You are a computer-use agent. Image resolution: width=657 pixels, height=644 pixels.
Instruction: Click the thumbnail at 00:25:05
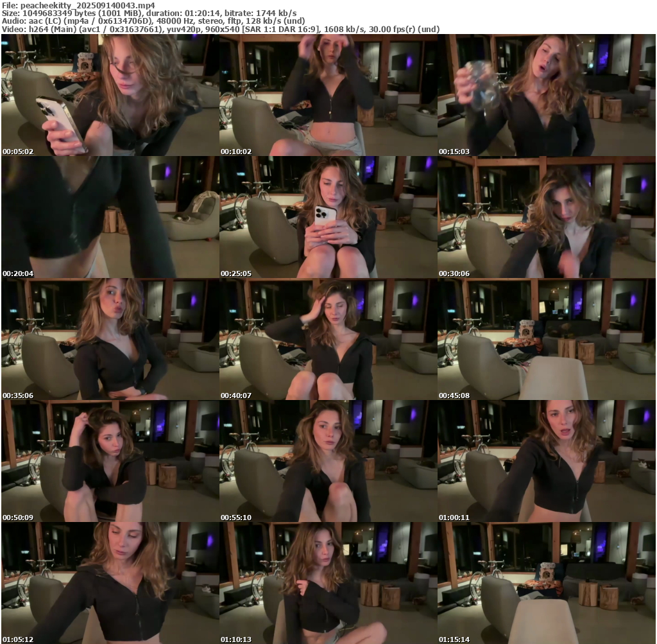[328, 217]
